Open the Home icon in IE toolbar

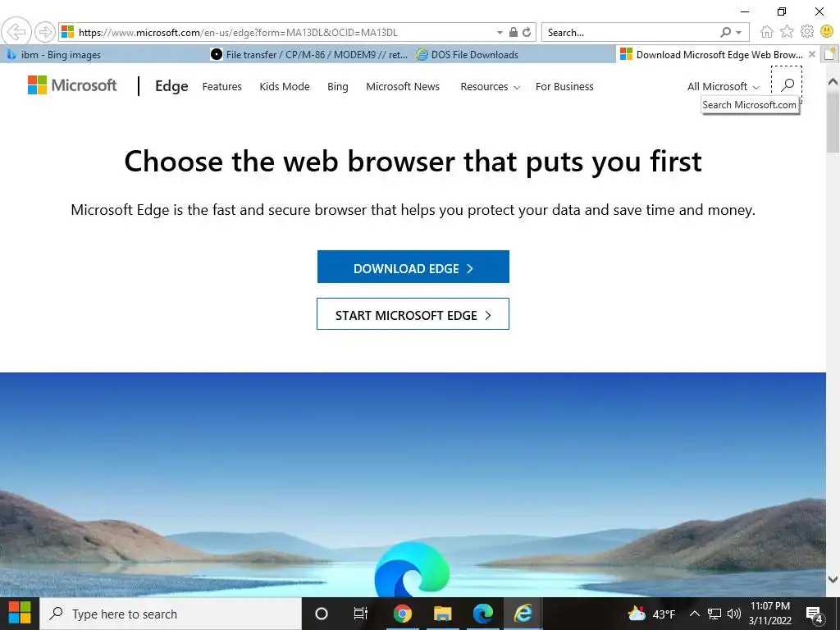[767, 32]
